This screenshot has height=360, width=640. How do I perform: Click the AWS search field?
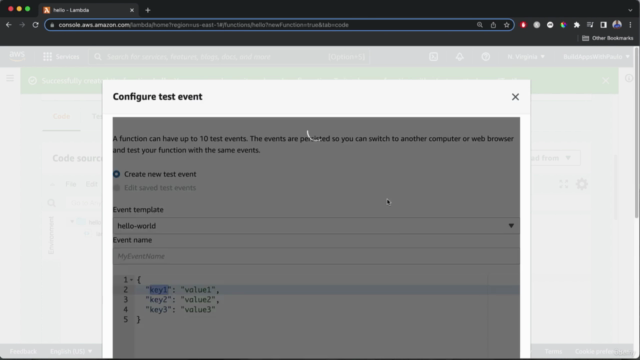(229, 57)
